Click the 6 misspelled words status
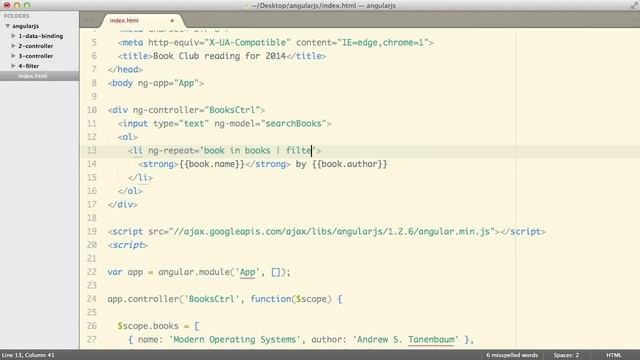 click(x=512, y=355)
